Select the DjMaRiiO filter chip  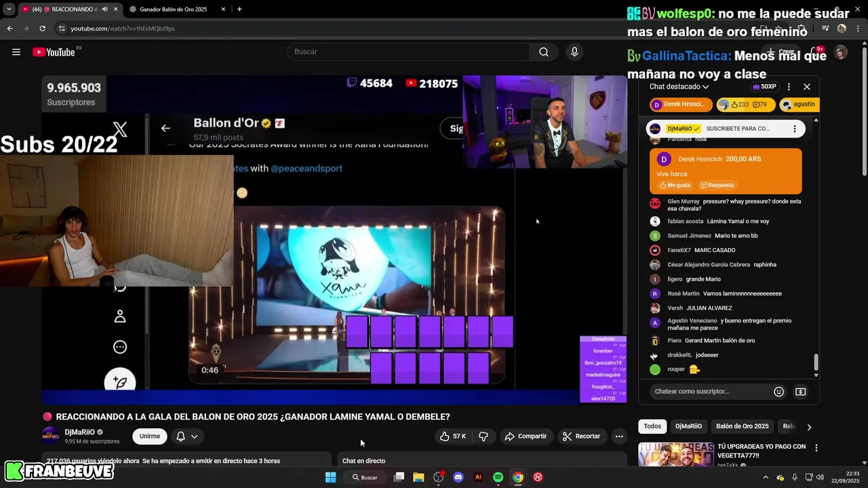coord(688,426)
